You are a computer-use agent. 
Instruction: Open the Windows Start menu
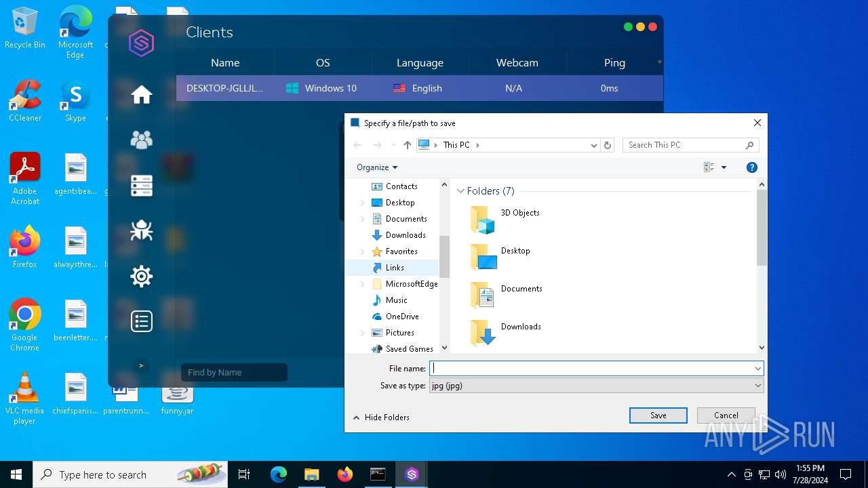tap(16, 474)
